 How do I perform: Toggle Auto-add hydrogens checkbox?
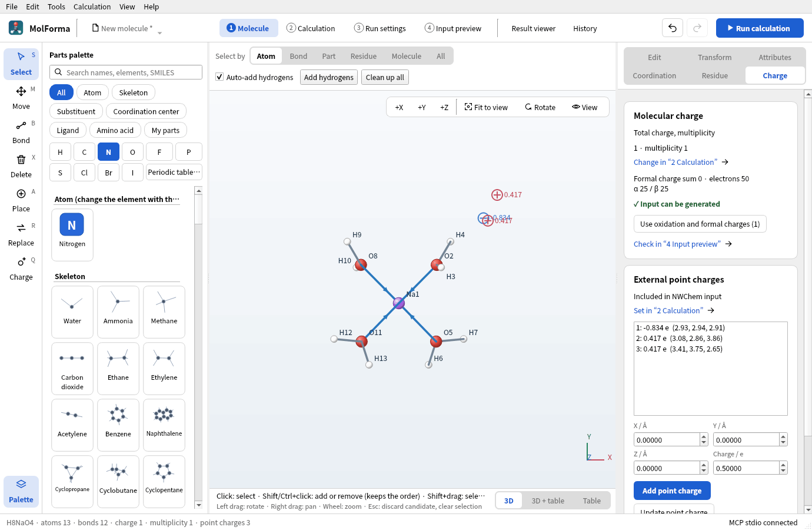[x=219, y=77]
